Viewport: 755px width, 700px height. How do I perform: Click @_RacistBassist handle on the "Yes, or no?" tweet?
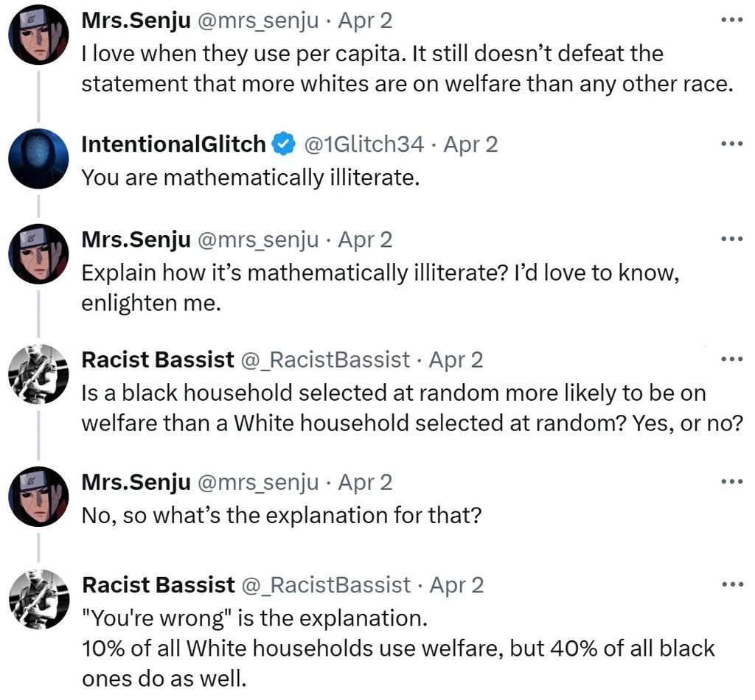325,360
